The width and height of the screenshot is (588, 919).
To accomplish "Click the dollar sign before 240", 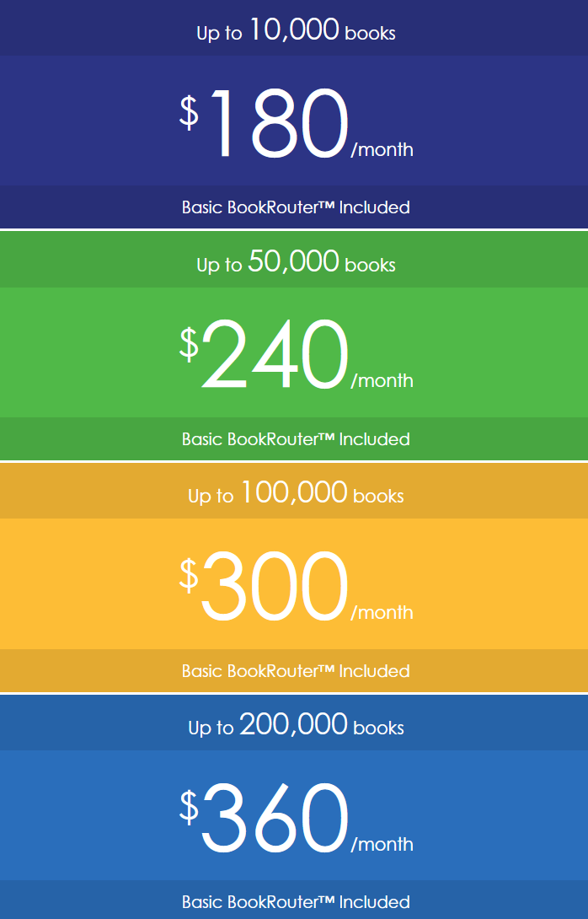I will pyautogui.click(x=189, y=343).
